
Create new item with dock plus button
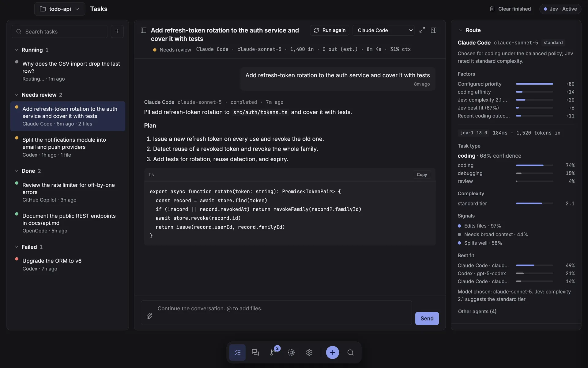(333, 352)
